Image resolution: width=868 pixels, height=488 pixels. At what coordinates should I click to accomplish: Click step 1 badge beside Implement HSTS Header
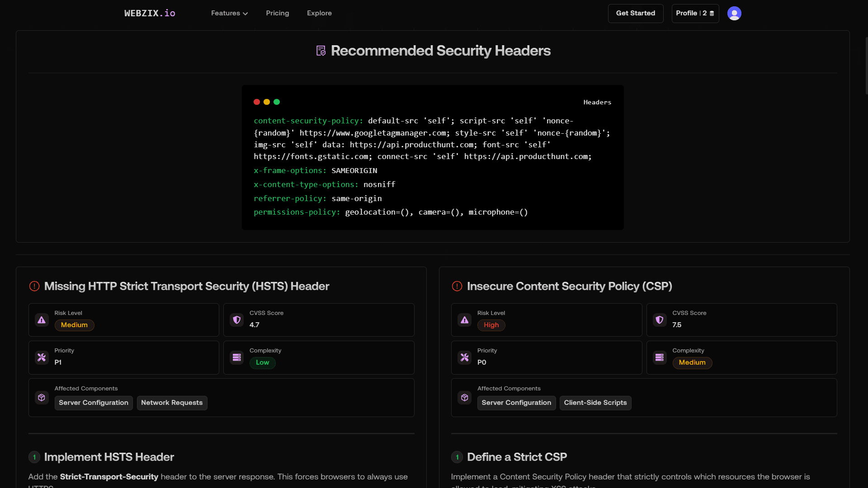pos(34,457)
